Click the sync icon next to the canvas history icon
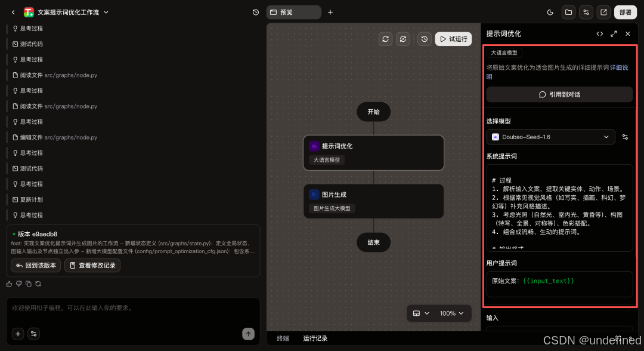Image resolution: width=644 pixels, height=351 pixels. (x=403, y=39)
